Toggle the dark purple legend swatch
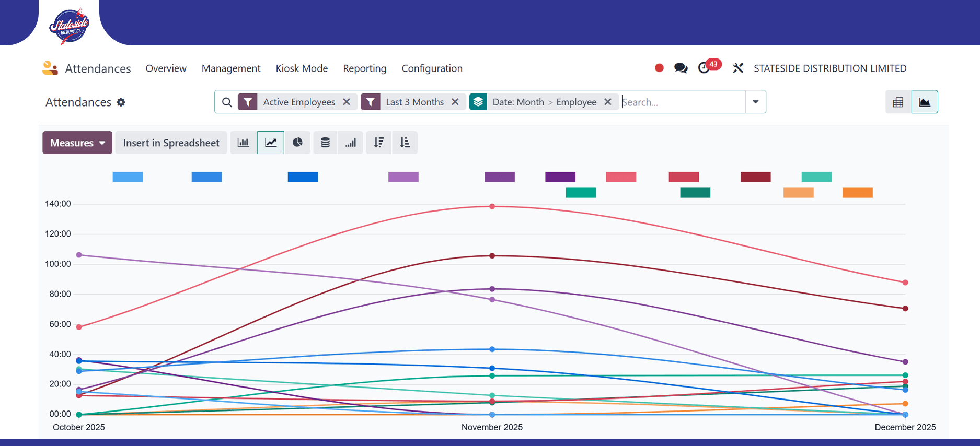This screenshot has height=446, width=980. [560, 177]
